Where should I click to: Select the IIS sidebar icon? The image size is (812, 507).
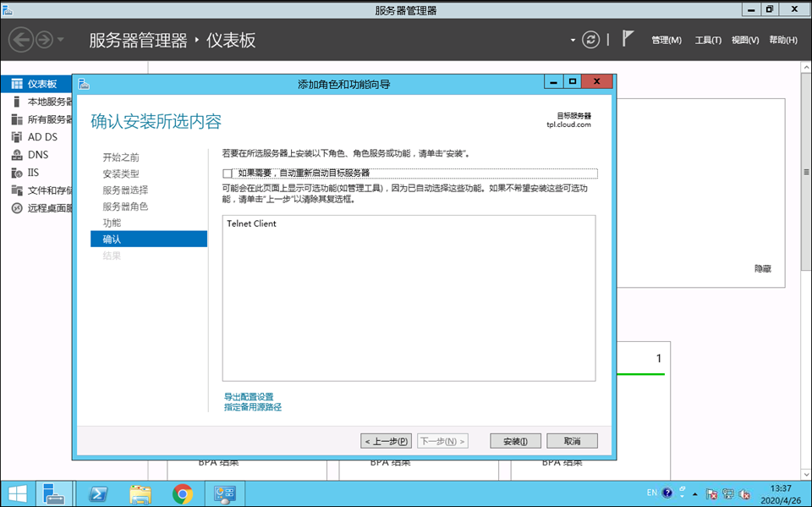coord(17,173)
